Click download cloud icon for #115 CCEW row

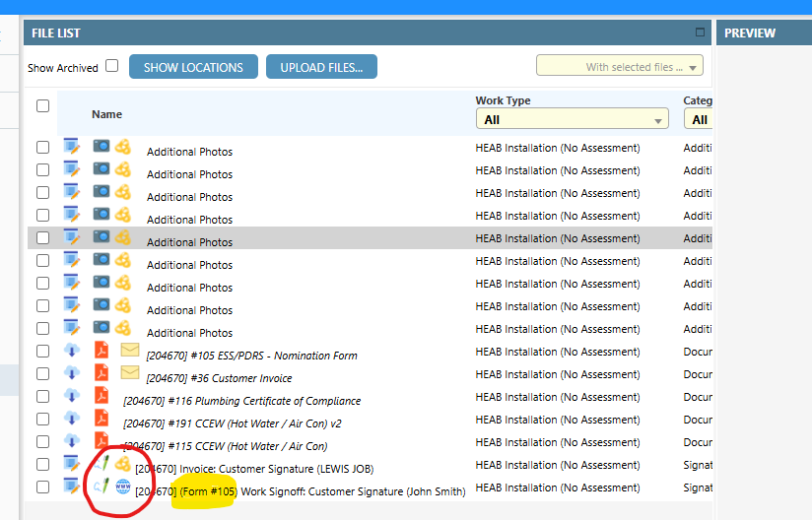(x=72, y=441)
